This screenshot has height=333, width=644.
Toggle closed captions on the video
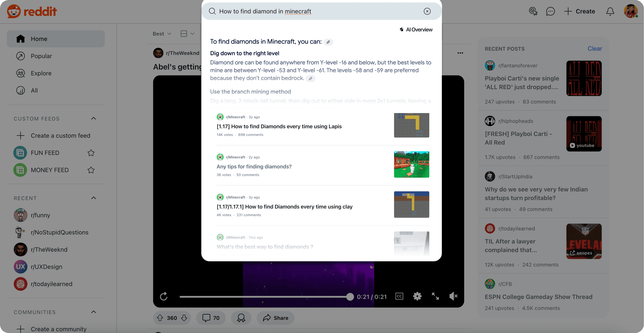coord(399,296)
